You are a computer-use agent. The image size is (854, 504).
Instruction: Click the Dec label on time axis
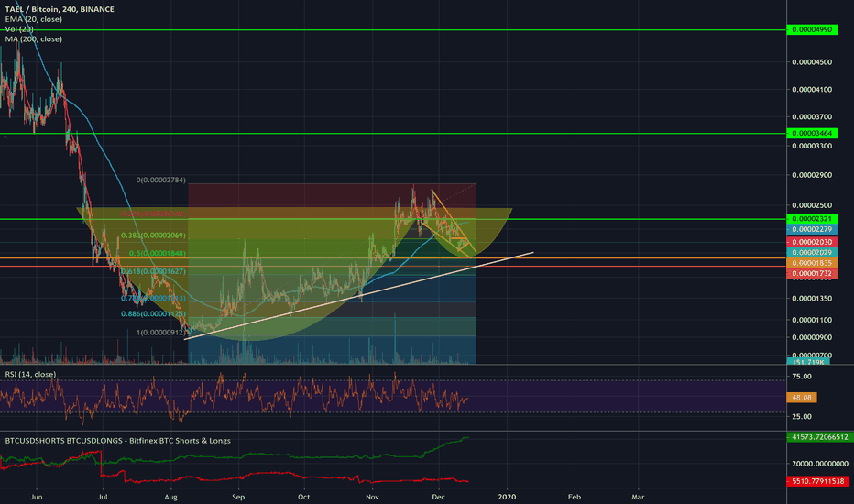(438, 497)
